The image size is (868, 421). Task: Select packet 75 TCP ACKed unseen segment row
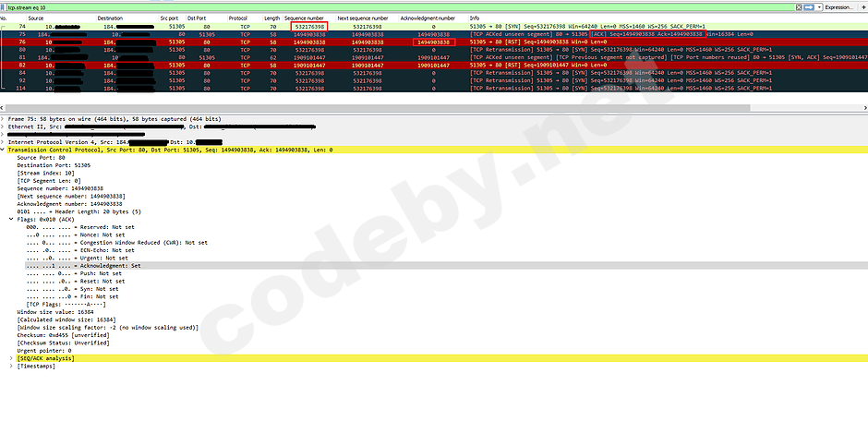tap(434, 34)
